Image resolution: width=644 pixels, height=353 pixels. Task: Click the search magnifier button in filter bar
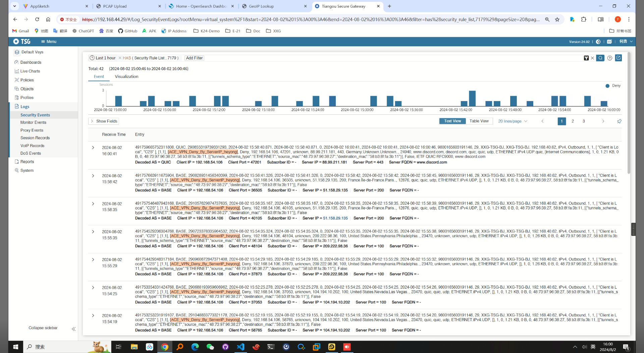(x=600, y=58)
